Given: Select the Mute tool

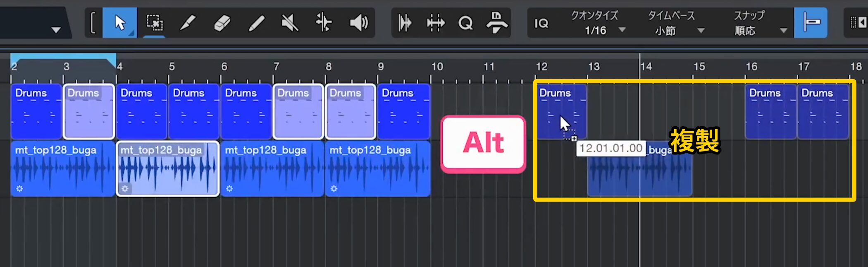Looking at the screenshot, I should point(290,23).
